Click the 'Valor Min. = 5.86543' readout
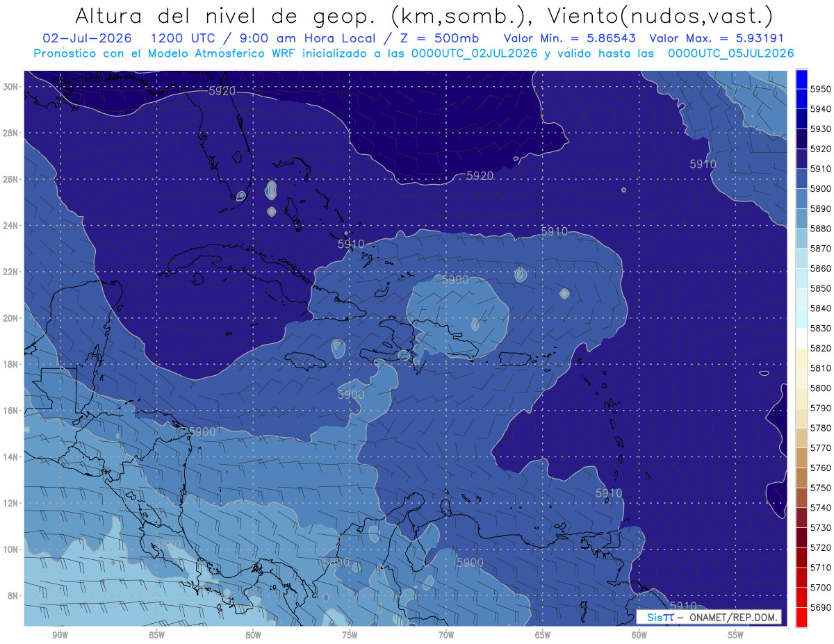 click(570, 38)
